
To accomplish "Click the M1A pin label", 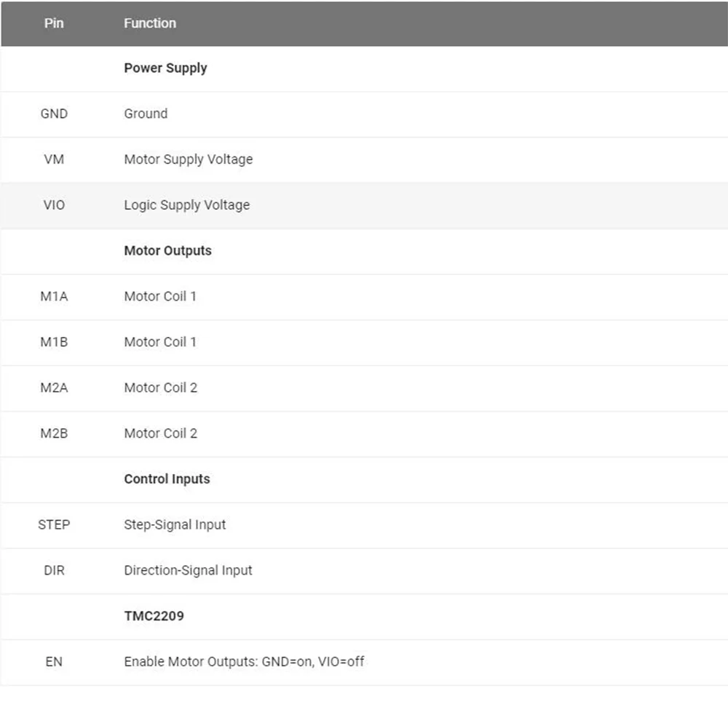I will 54,296.
